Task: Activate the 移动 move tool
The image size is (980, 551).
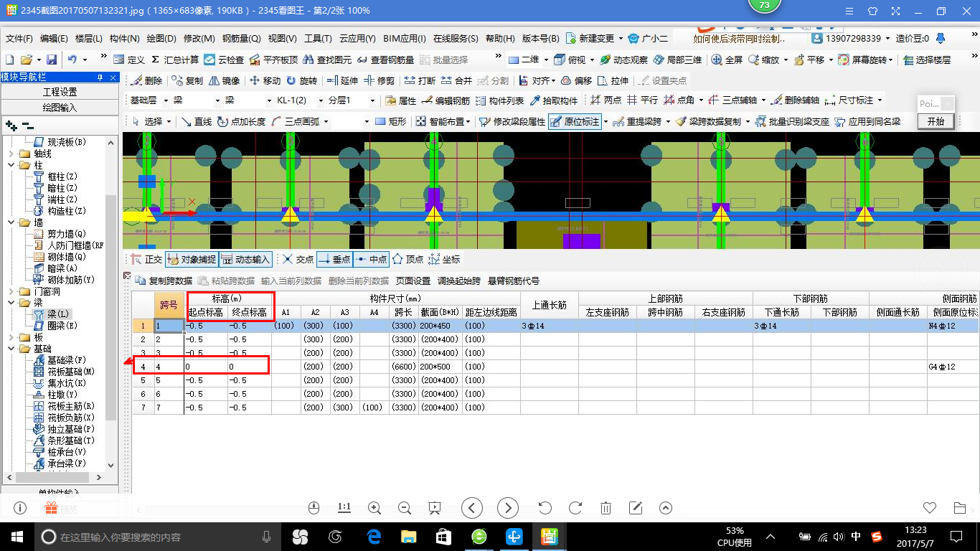Action: (x=265, y=81)
